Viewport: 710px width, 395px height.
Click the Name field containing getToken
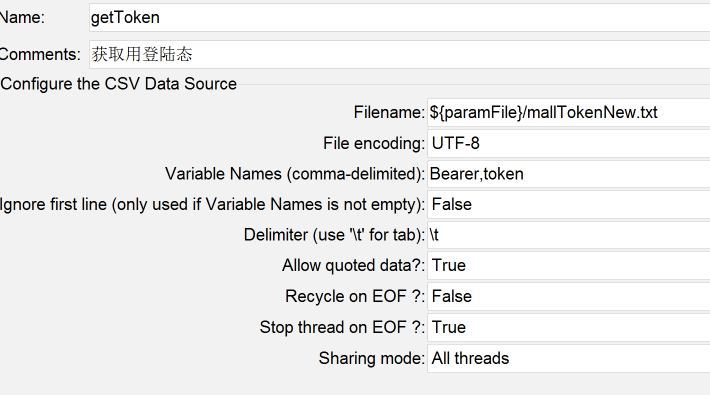[399, 18]
